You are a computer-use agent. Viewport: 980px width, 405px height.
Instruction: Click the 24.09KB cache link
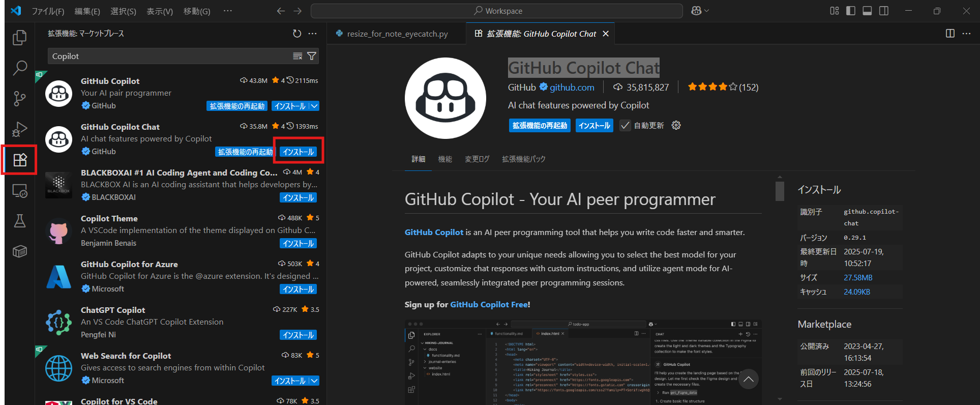point(857,292)
